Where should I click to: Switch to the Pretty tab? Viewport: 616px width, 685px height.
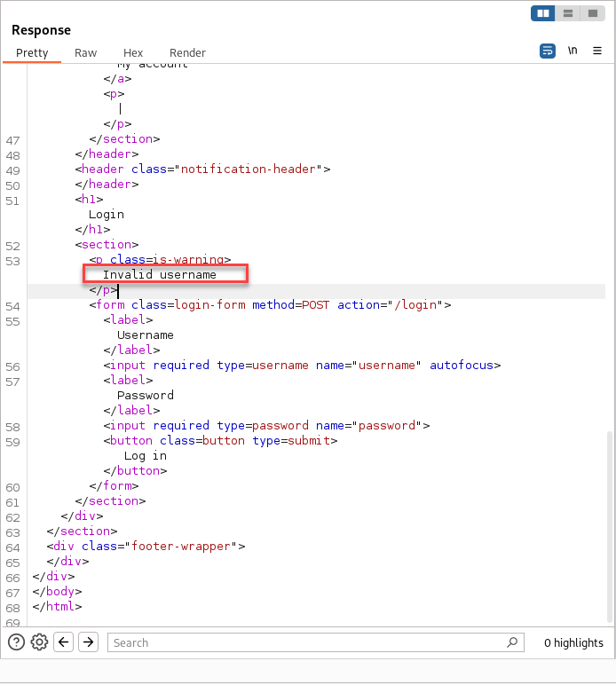tap(32, 53)
